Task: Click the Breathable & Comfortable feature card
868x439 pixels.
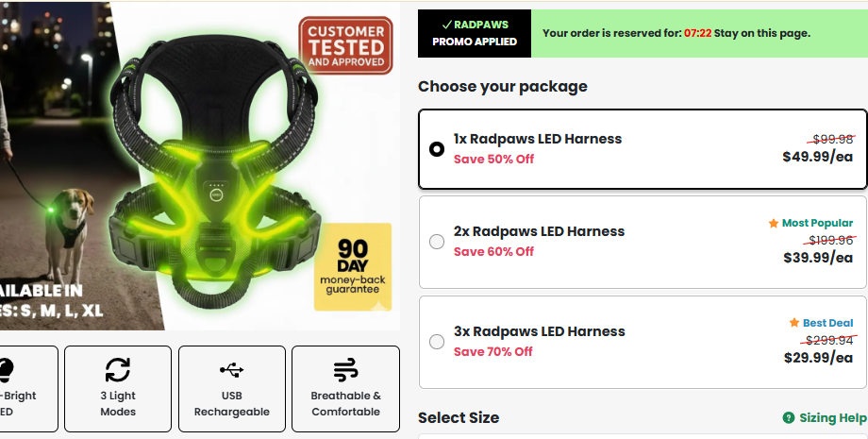Action: coord(345,389)
